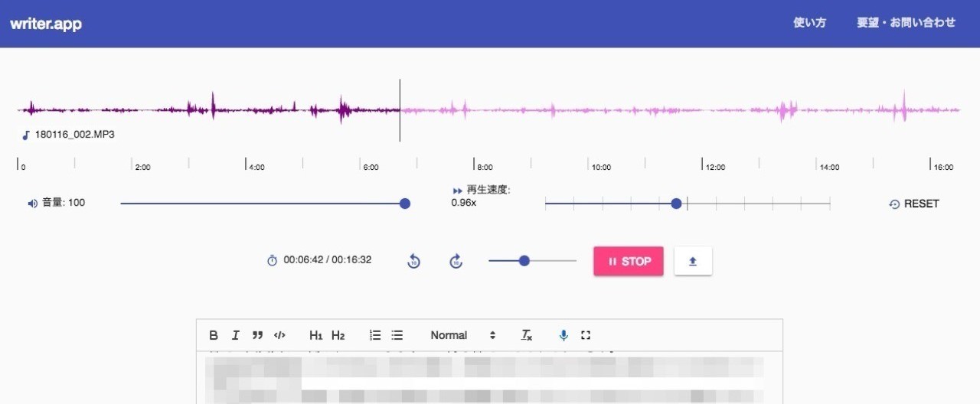
Task: Open the Normal text style dropdown
Action: tap(463, 335)
